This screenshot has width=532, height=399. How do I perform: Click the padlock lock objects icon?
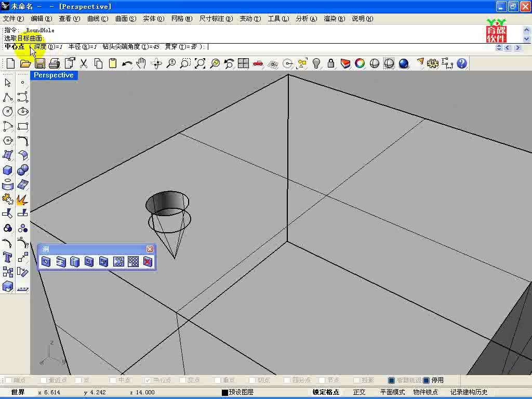331,63
